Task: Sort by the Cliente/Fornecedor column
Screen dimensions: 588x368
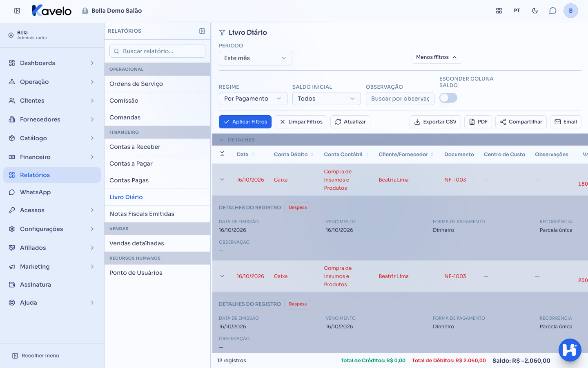Action: tap(406, 155)
